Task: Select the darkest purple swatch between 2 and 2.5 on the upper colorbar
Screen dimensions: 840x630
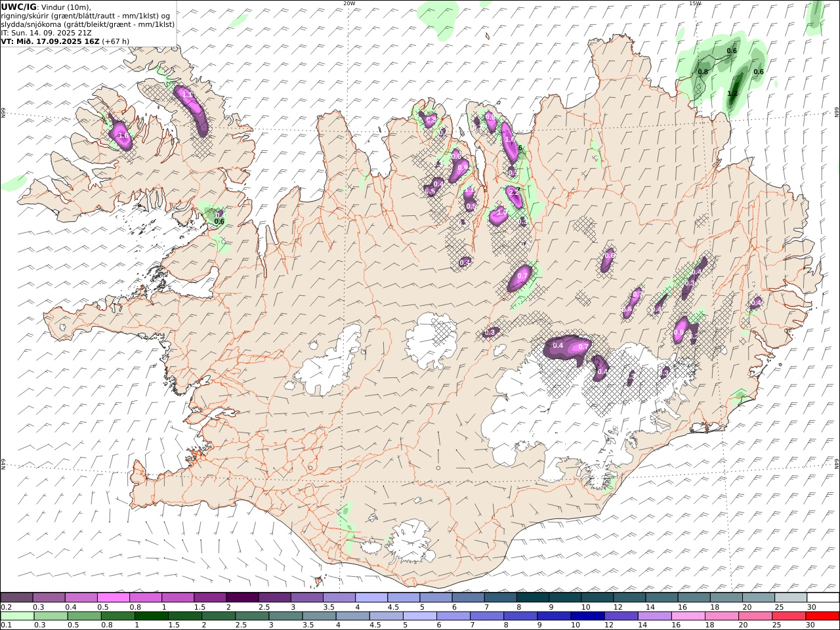Action: click(x=242, y=598)
